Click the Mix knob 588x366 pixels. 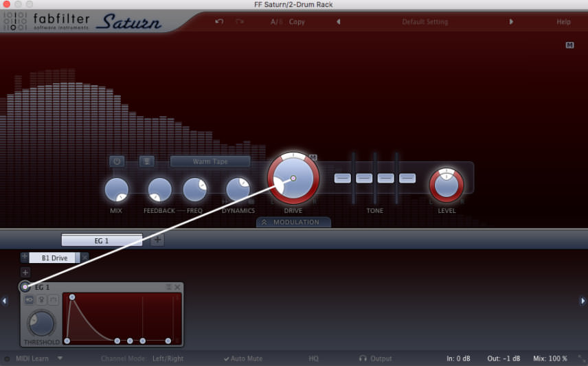(x=117, y=190)
